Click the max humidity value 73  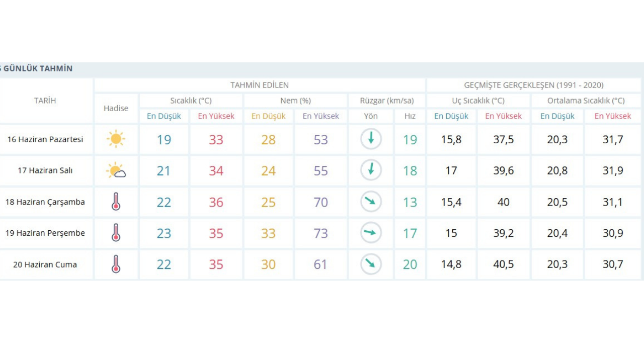coord(320,233)
